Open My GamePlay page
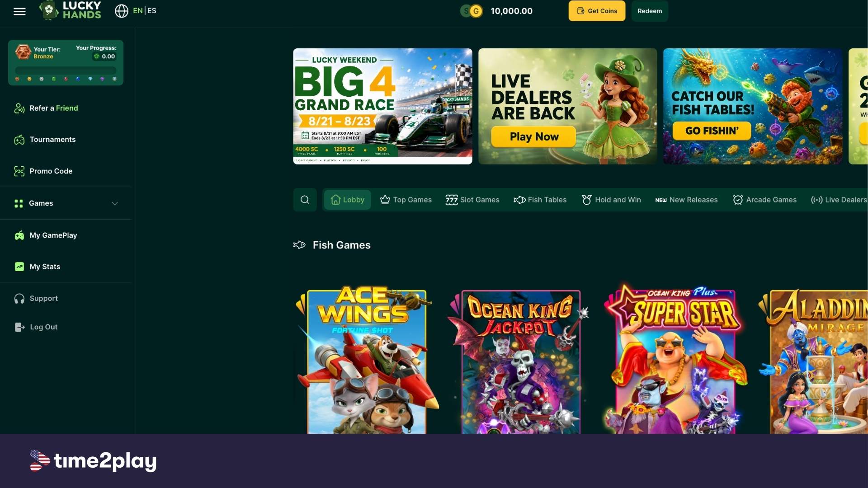This screenshot has height=488, width=868. coord(53,235)
